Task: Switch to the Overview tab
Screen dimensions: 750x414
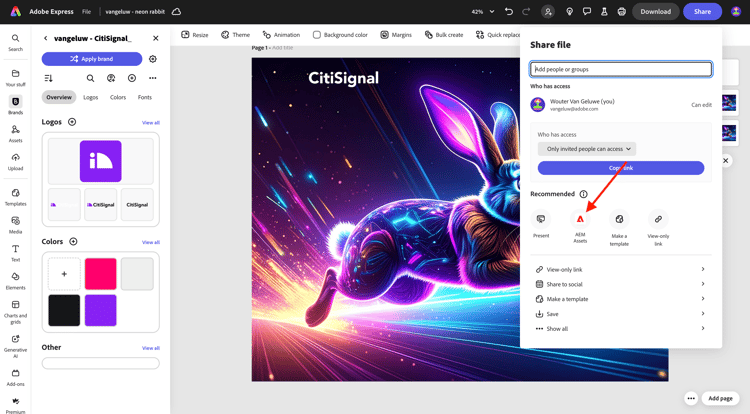Action: coord(59,97)
